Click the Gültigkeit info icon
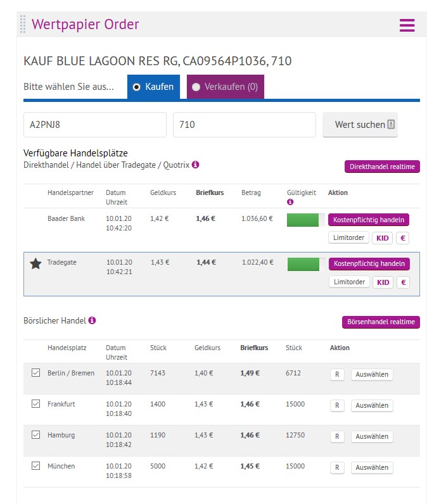The height and width of the screenshot is (504, 446). pyautogui.click(x=290, y=203)
